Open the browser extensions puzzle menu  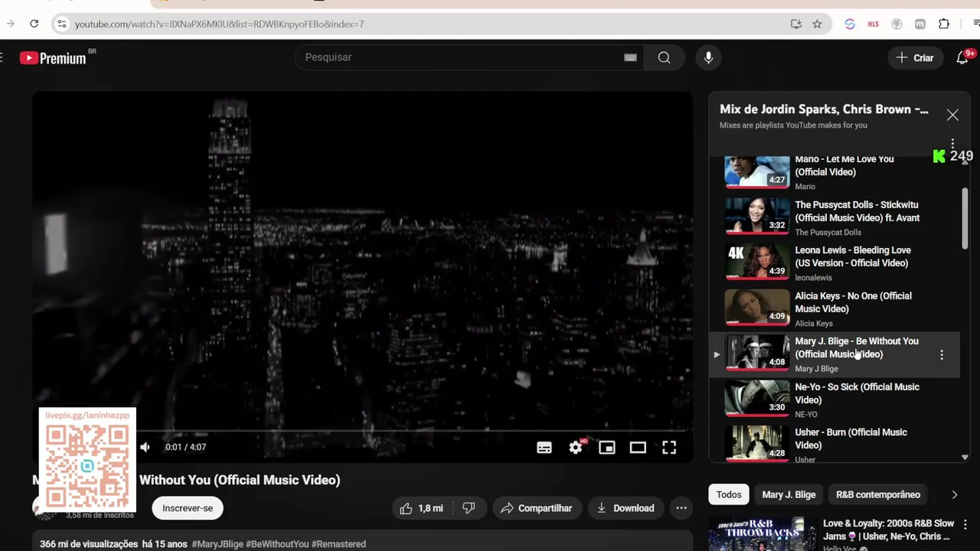[x=944, y=24]
